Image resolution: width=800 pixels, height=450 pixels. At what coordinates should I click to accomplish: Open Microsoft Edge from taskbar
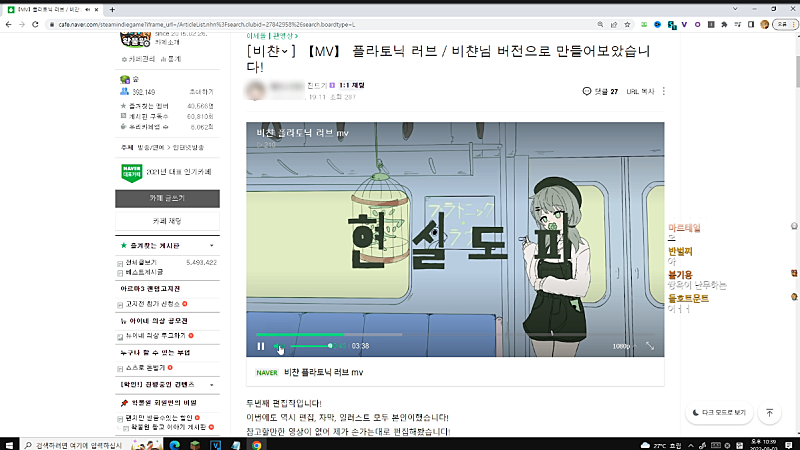pyautogui.click(x=174, y=445)
